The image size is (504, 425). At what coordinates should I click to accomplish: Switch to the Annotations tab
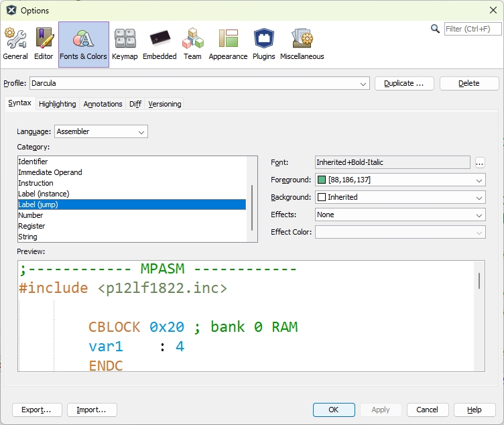click(103, 104)
